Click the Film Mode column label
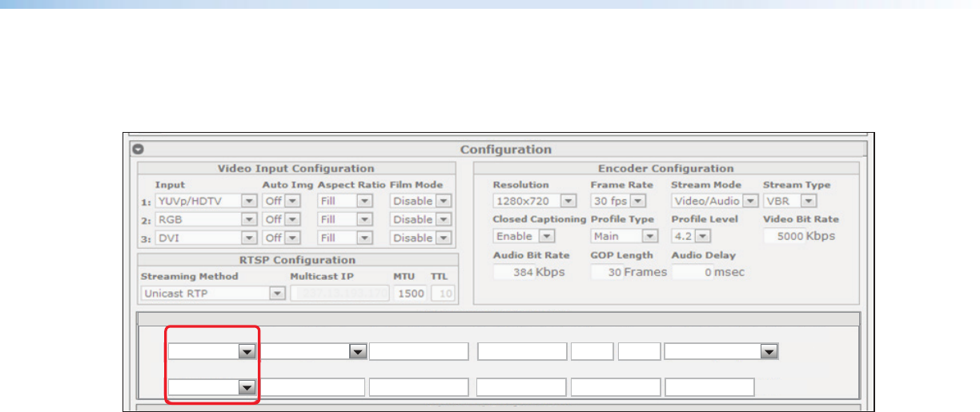 416,185
